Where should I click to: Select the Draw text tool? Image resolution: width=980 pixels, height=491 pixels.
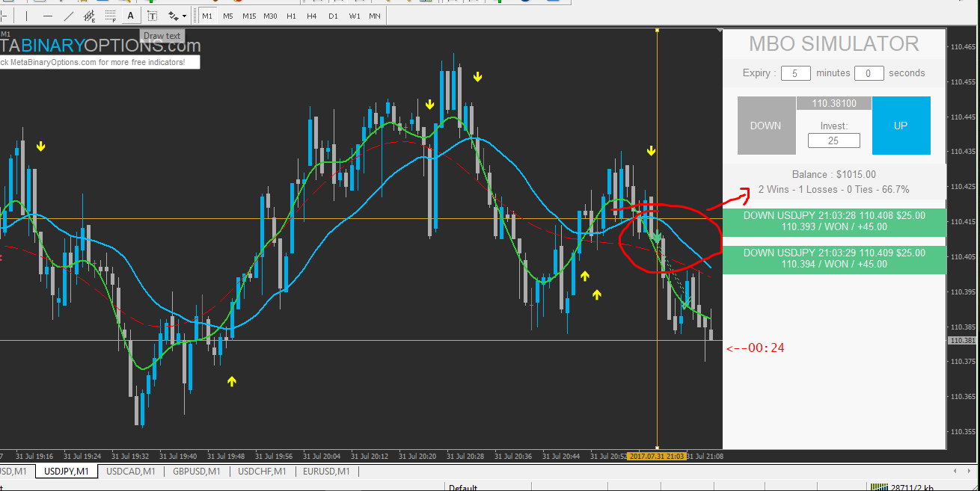(x=131, y=16)
